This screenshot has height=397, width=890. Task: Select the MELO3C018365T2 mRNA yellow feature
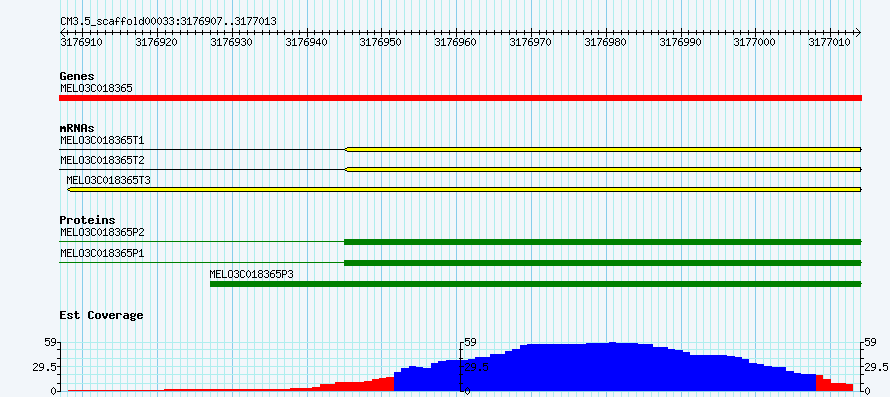pos(603,169)
